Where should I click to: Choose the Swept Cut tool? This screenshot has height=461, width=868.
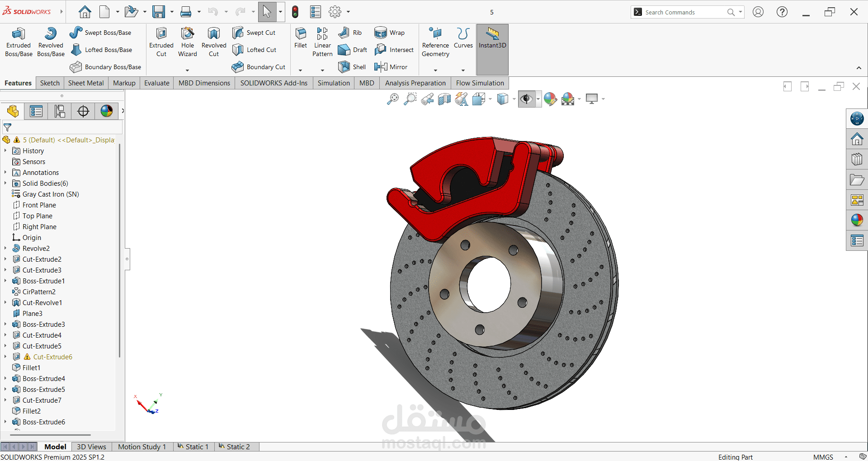tap(254, 33)
